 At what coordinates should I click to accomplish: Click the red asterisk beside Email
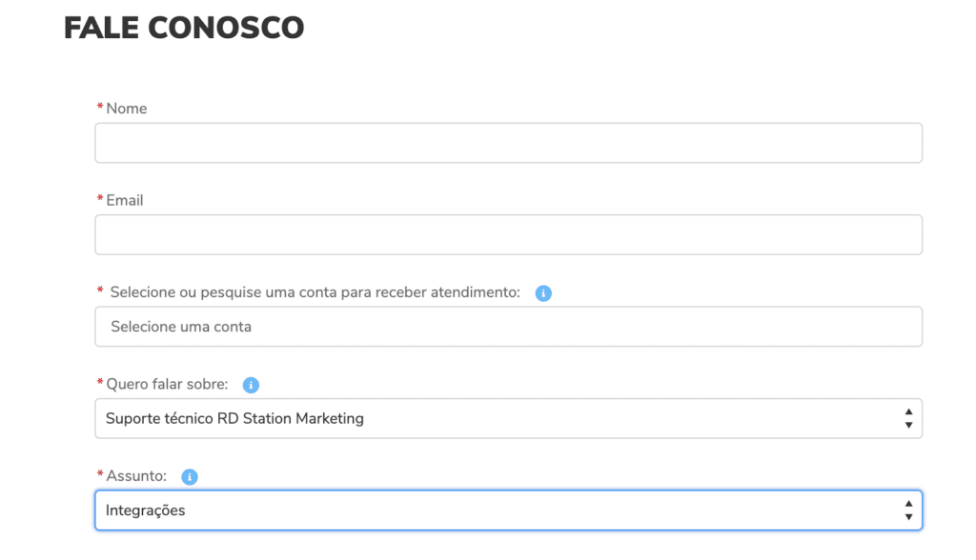pos(100,199)
